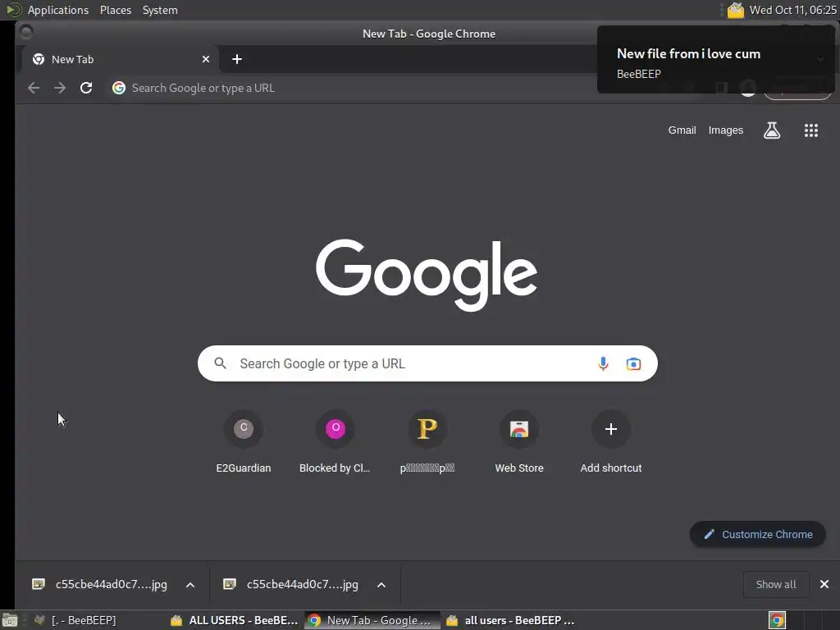Open the Blocked by Cl... shortcut
Image resolution: width=840 pixels, height=630 pixels.
(336, 442)
